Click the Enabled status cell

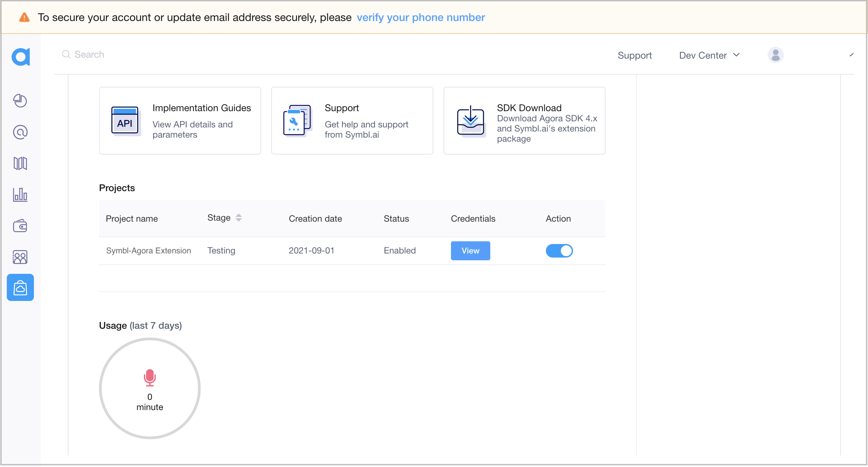click(400, 251)
